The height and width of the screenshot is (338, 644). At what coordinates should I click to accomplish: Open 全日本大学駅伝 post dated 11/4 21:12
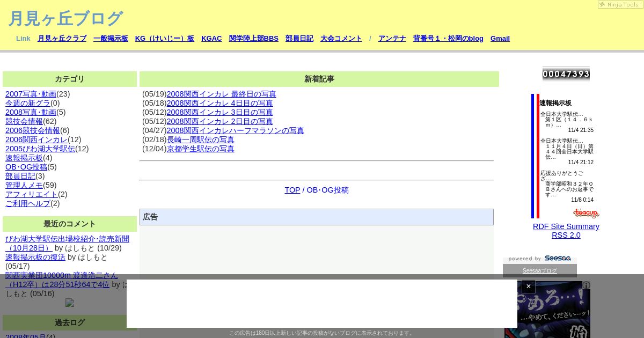pyautogui.click(x=567, y=152)
